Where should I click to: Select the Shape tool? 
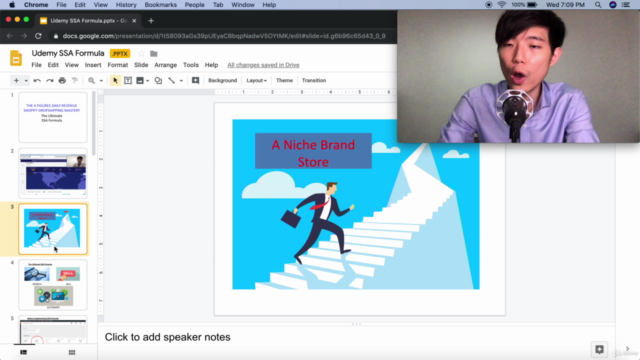tap(158, 80)
